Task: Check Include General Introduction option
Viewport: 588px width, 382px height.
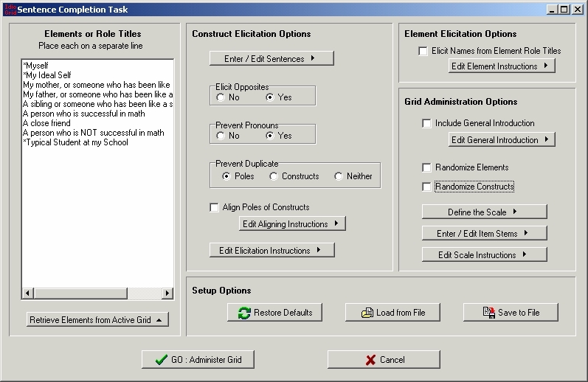Action: point(426,123)
